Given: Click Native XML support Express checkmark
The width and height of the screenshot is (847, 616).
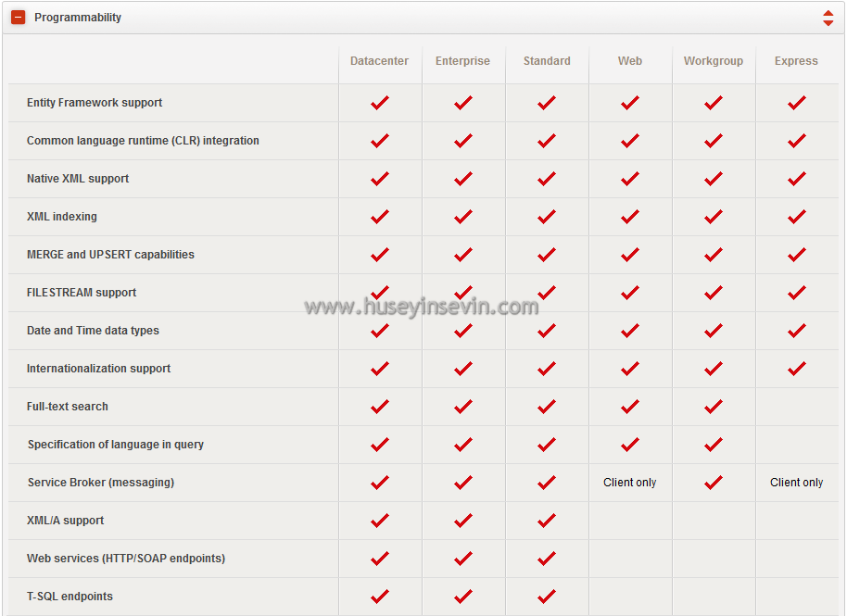Looking at the screenshot, I should click(x=796, y=179).
